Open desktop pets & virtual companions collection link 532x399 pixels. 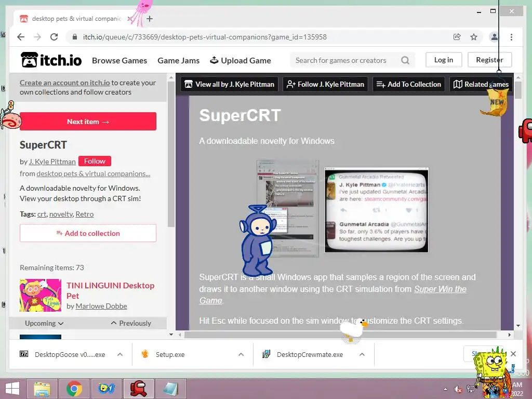pyautogui.click(x=94, y=174)
